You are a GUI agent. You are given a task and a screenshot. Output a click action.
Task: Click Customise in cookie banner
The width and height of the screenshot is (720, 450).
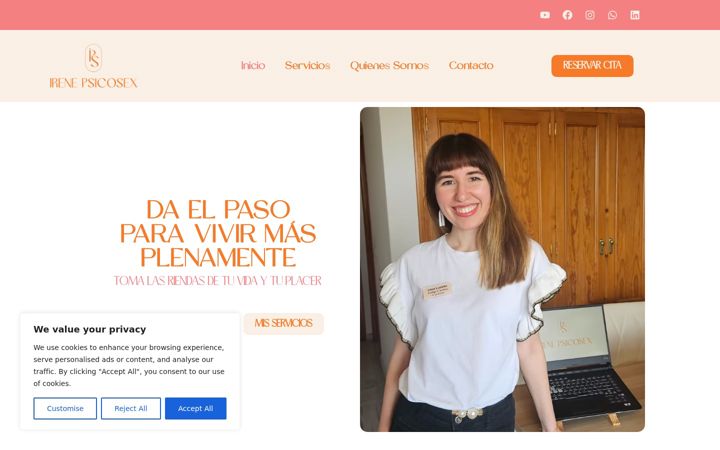[65, 408]
